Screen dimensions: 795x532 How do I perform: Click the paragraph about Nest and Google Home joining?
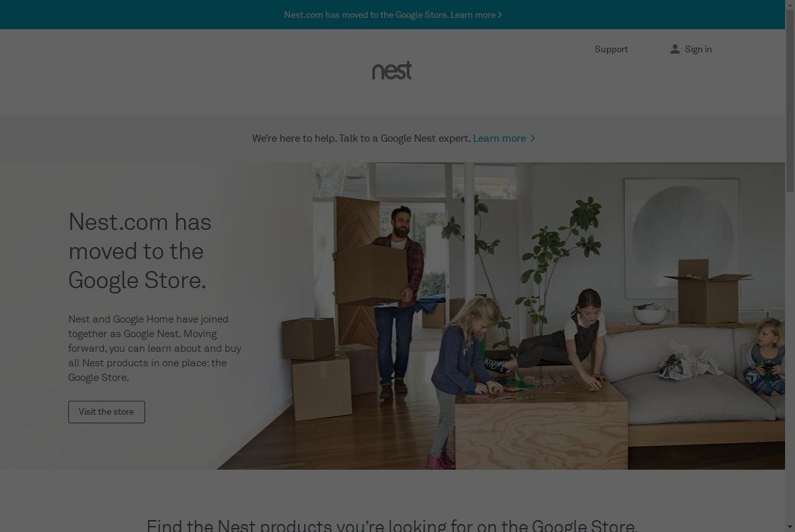pos(155,348)
